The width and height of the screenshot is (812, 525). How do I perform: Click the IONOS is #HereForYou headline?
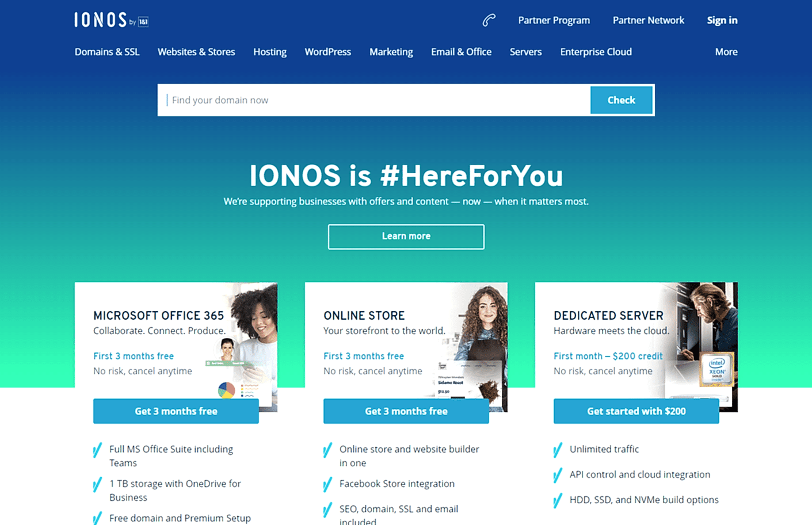[x=406, y=175]
